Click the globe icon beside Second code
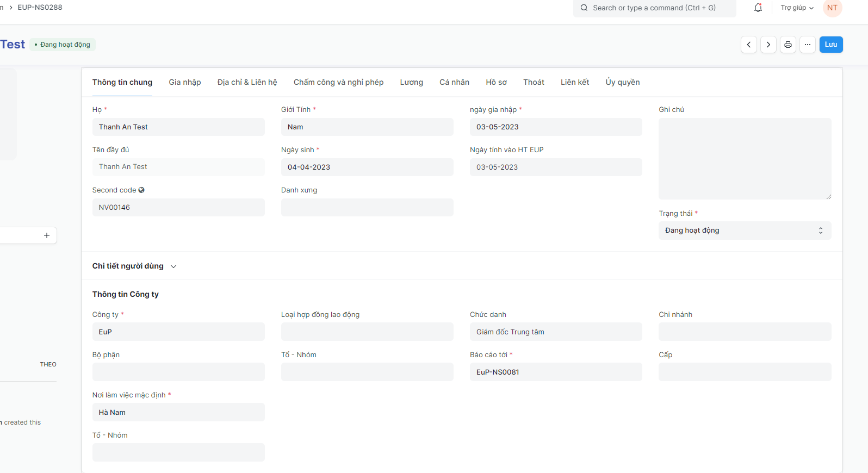 pos(141,190)
